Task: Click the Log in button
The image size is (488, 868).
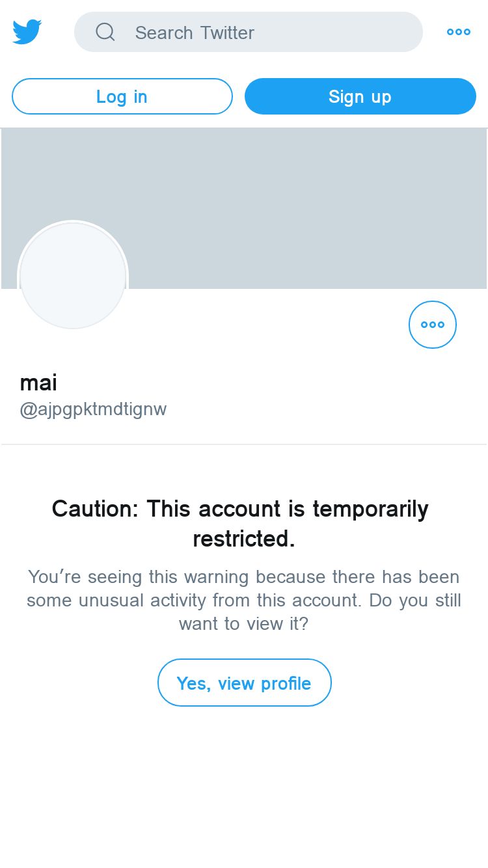Action: pyautogui.click(x=122, y=96)
